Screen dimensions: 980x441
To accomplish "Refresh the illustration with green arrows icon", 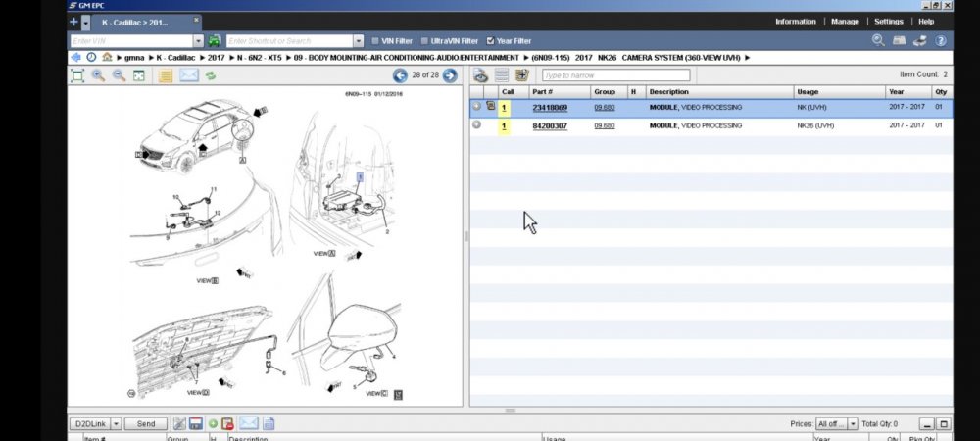I will click(211, 75).
